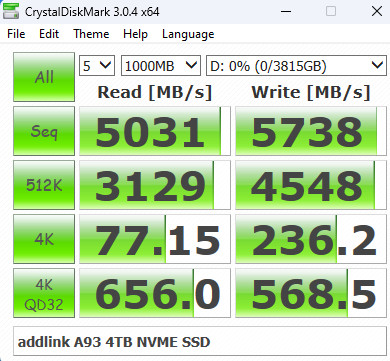Start the 4K QD32 benchmark test
390x361 pixels.
pos(44,293)
